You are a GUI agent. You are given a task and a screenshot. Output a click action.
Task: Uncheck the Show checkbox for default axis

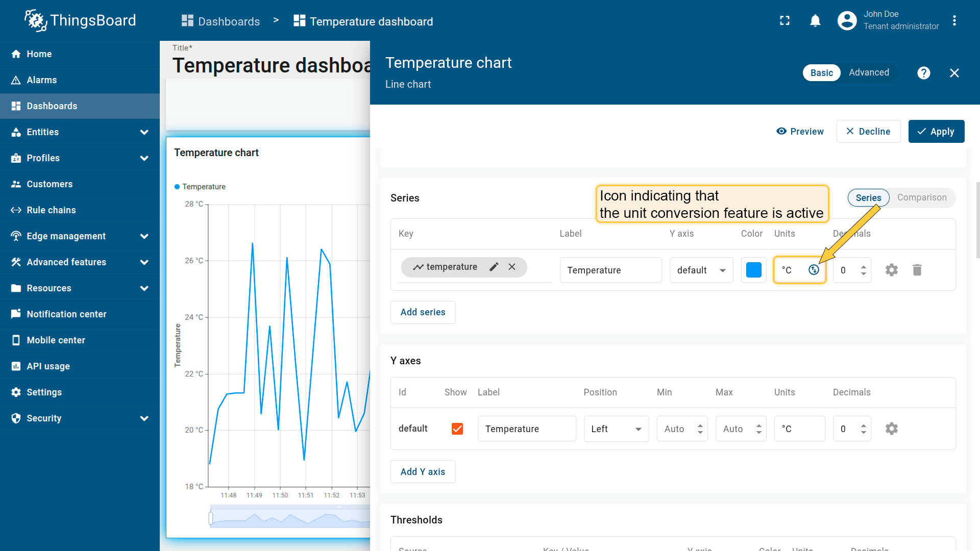pyautogui.click(x=457, y=429)
